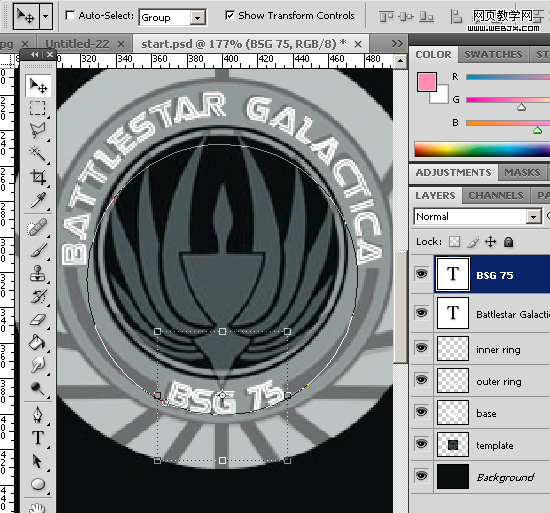Select the Clone Stamp tool
The height and width of the screenshot is (513, 550).
(38, 274)
